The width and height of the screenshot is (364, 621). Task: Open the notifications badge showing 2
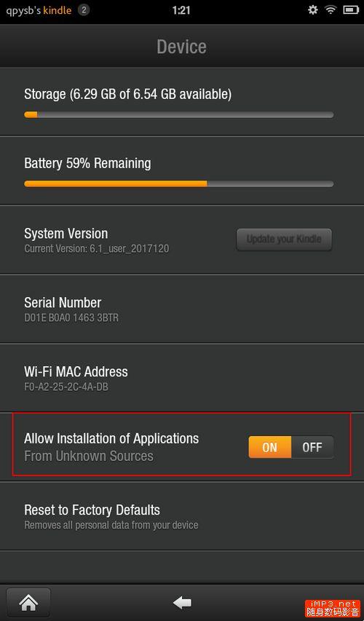click(83, 10)
